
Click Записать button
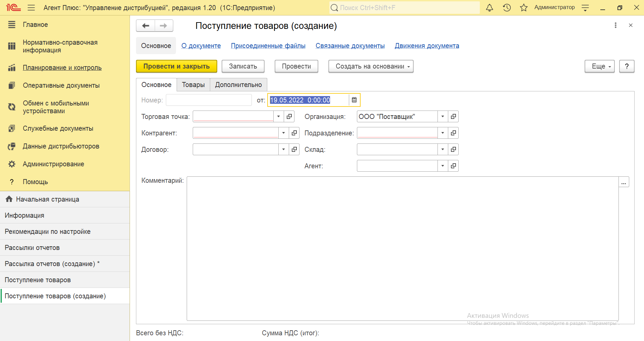point(243,66)
